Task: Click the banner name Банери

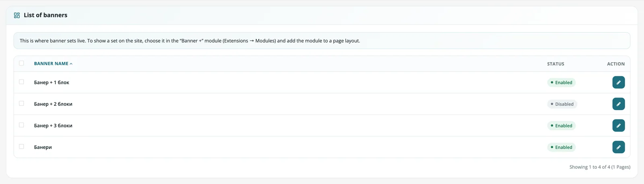Action: tap(43, 147)
